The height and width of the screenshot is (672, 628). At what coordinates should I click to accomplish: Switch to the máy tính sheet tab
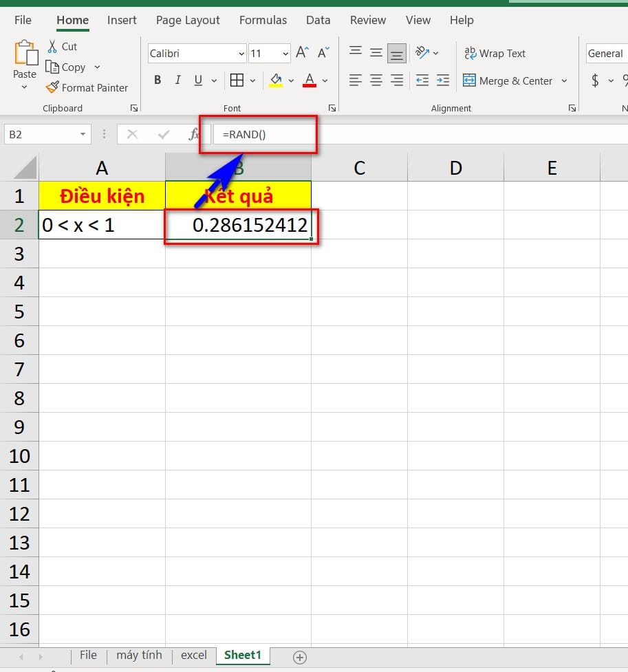tap(139, 655)
